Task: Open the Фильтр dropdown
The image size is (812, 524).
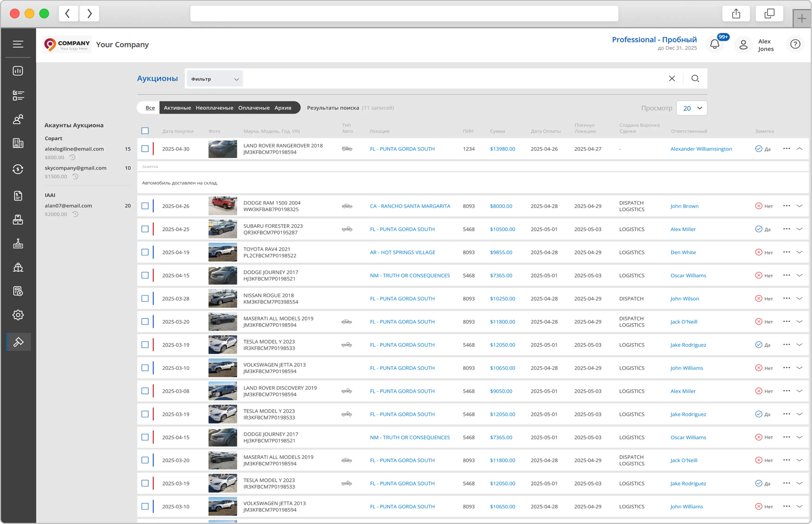Action: pos(215,79)
